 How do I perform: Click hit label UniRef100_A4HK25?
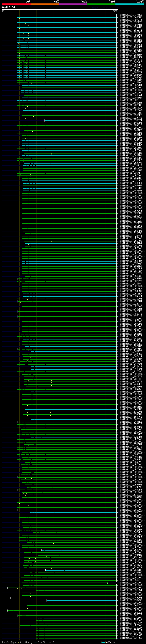131,605
